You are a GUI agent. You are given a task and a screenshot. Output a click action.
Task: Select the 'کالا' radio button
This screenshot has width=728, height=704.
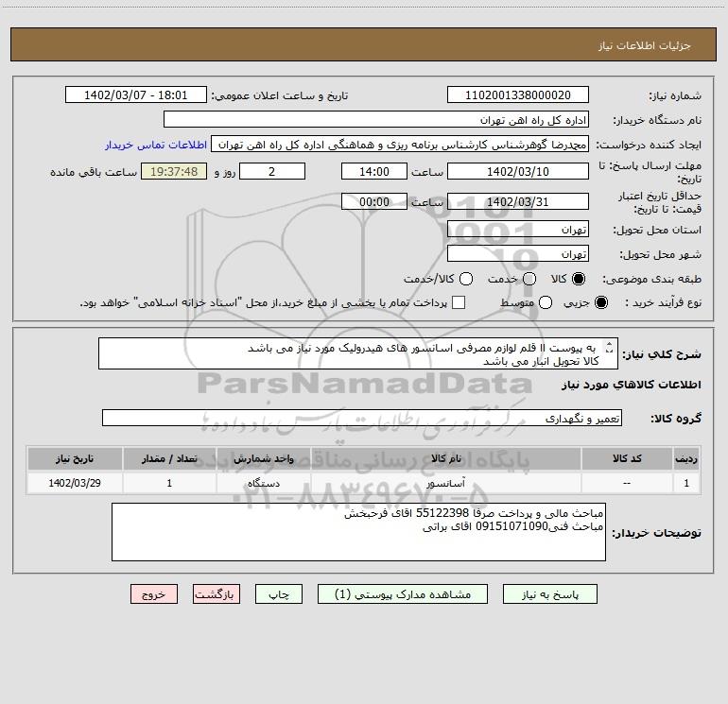click(579, 279)
